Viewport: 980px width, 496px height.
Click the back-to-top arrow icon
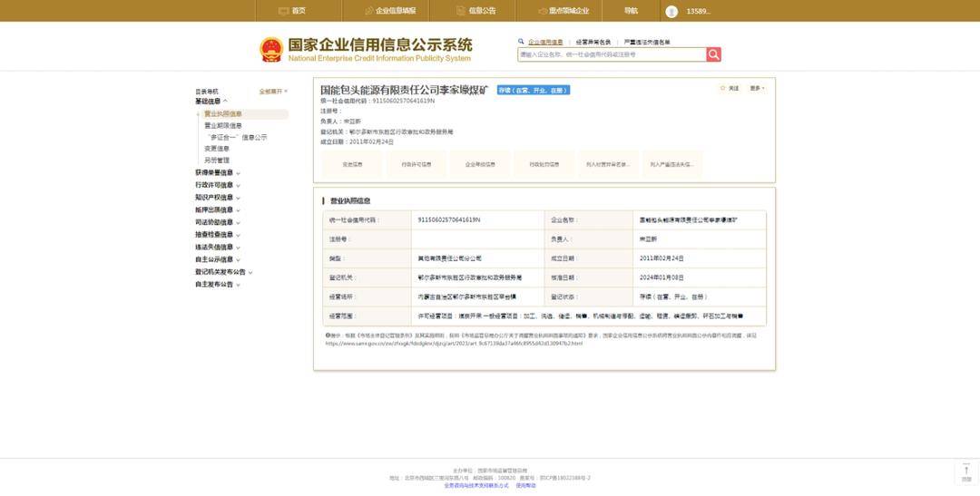[966, 471]
